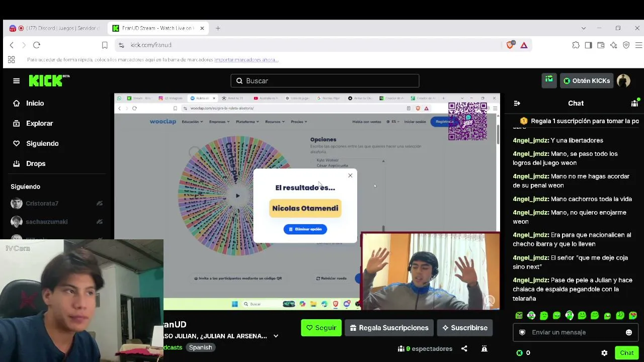Open Brave VPN shield icon
Viewport: 644px width, 362px height.
(x=626, y=45)
